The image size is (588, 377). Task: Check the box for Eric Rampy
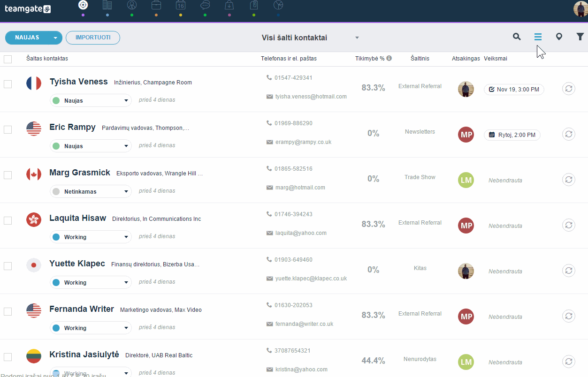8,129
